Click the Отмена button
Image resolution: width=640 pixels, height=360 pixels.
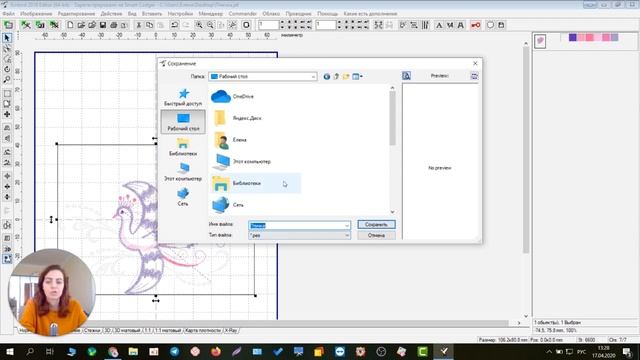pos(376,236)
